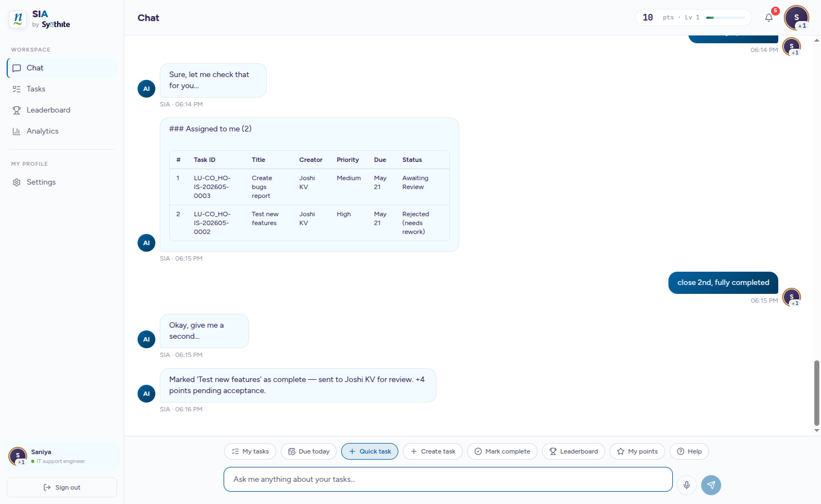Screen dimensions: 821x504
Task: Click the '### Assigned to me (2)' heading
Action: pyautogui.click(x=210, y=129)
